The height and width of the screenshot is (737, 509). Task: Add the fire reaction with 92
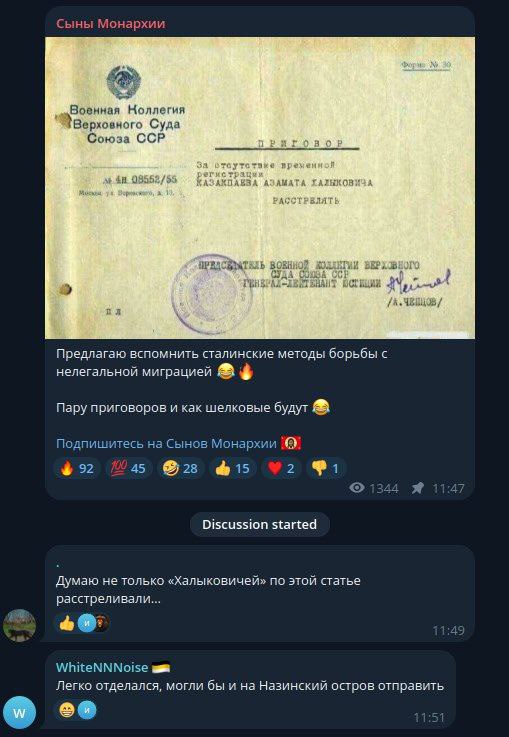tap(77, 468)
